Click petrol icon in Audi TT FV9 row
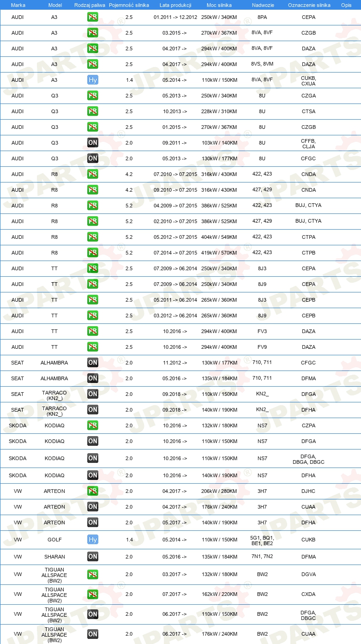361x644 pixels. [x=93, y=347]
